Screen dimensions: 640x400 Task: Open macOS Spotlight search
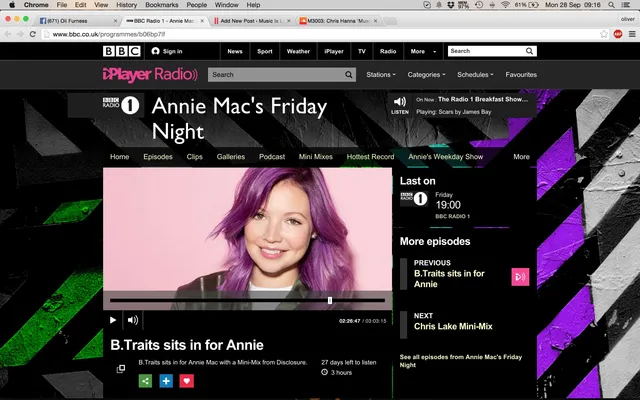point(611,5)
